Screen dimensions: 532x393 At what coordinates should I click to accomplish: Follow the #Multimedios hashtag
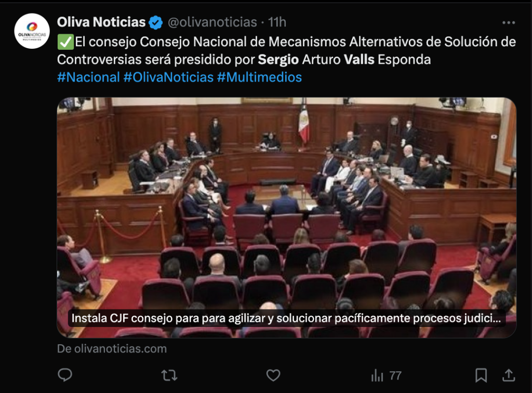259,77
